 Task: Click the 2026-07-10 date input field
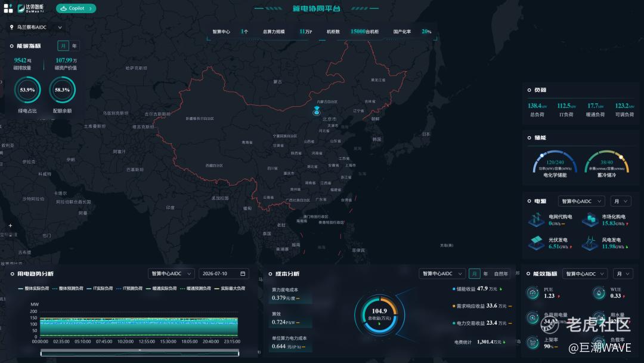click(224, 274)
